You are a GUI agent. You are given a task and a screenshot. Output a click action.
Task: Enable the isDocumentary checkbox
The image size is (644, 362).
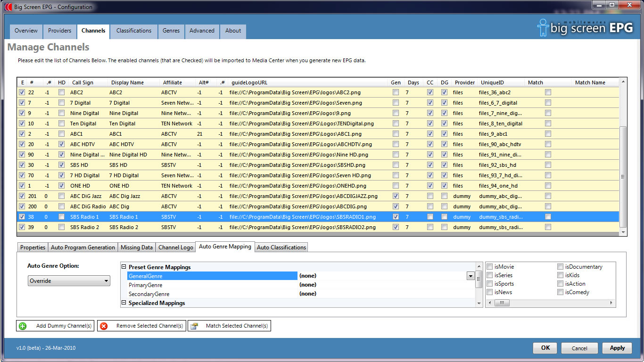561,267
